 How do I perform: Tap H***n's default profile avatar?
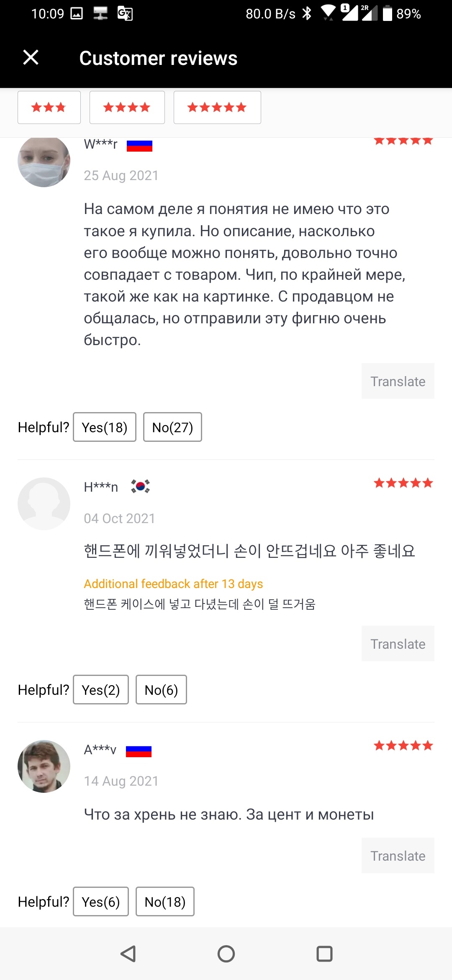click(x=44, y=503)
